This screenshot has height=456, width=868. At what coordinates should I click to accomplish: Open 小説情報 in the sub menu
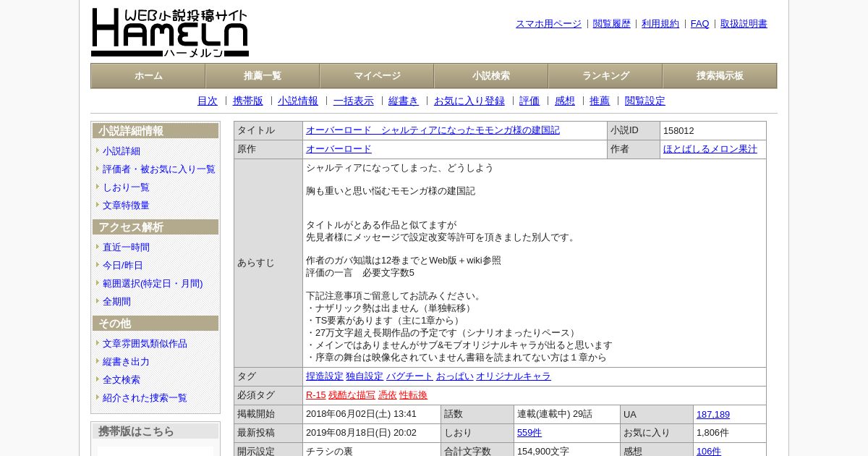pos(298,101)
